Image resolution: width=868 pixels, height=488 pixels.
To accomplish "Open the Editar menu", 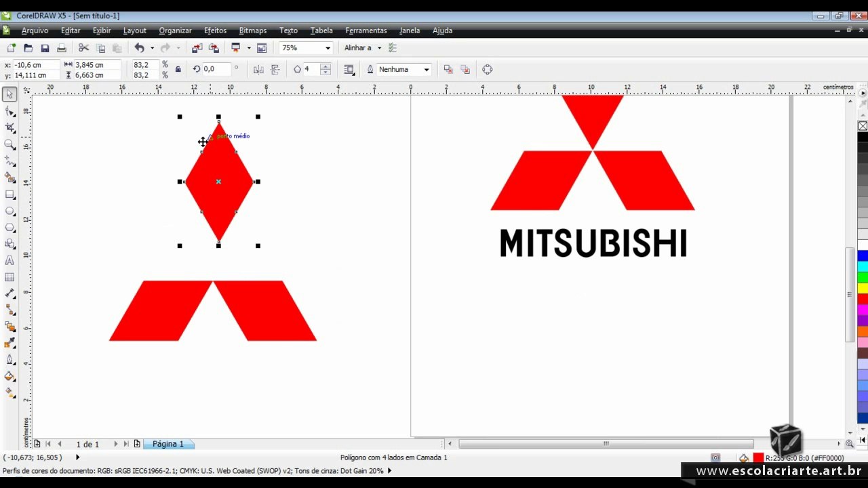I will click(71, 30).
